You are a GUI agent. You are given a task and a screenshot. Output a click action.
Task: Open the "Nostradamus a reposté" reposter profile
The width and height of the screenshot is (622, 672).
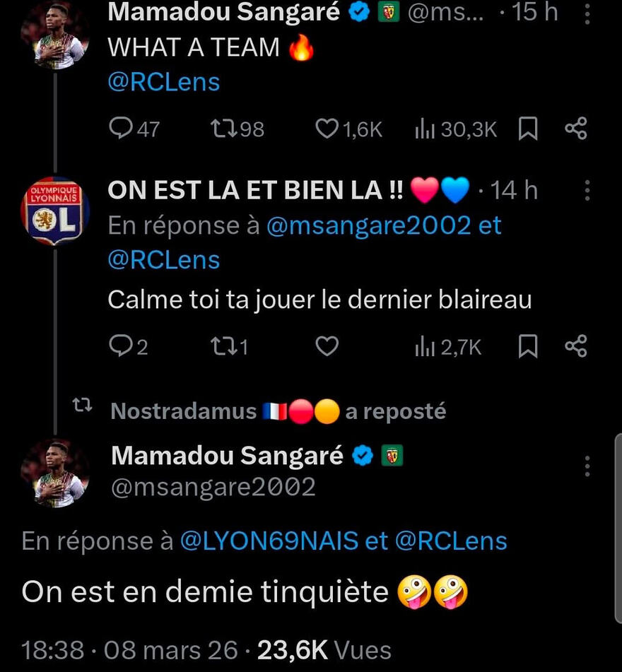[x=184, y=411]
